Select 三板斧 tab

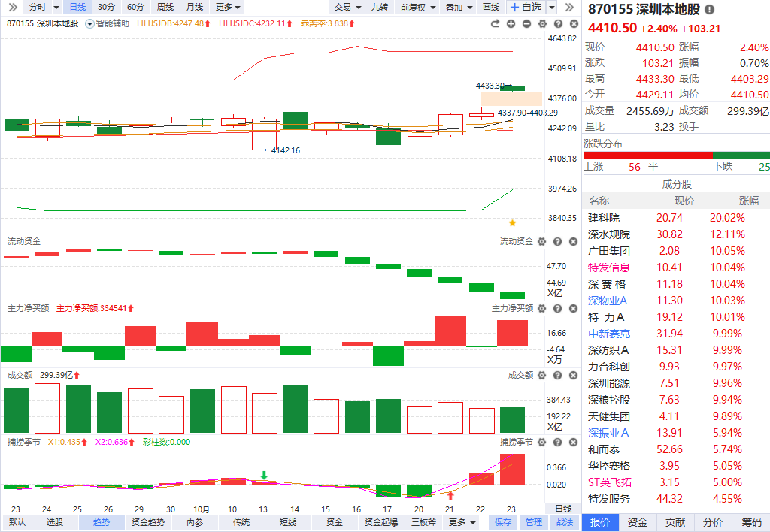[424, 523]
